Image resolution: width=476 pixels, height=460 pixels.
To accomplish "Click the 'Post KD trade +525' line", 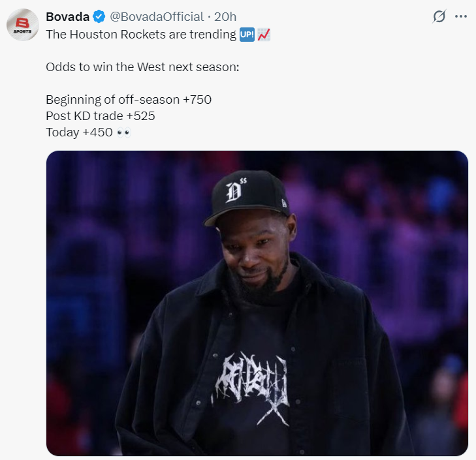I will pos(100,115).
